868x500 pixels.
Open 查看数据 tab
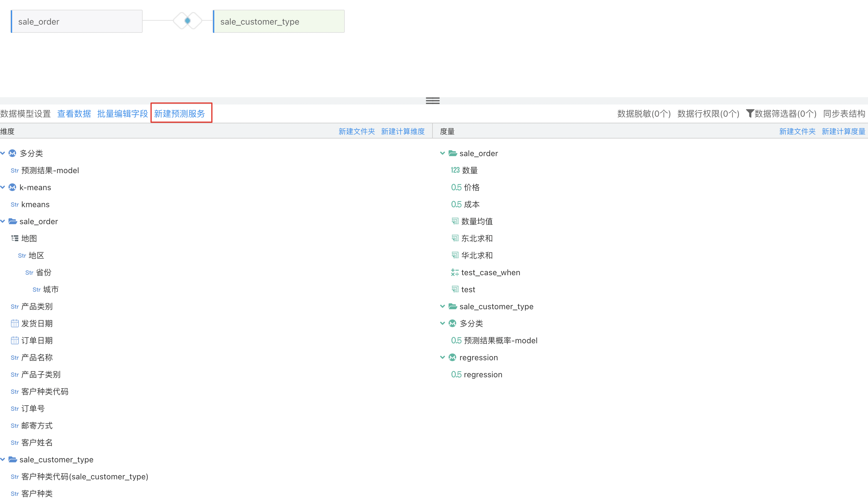pyautogui.click(x=74, y=114)
